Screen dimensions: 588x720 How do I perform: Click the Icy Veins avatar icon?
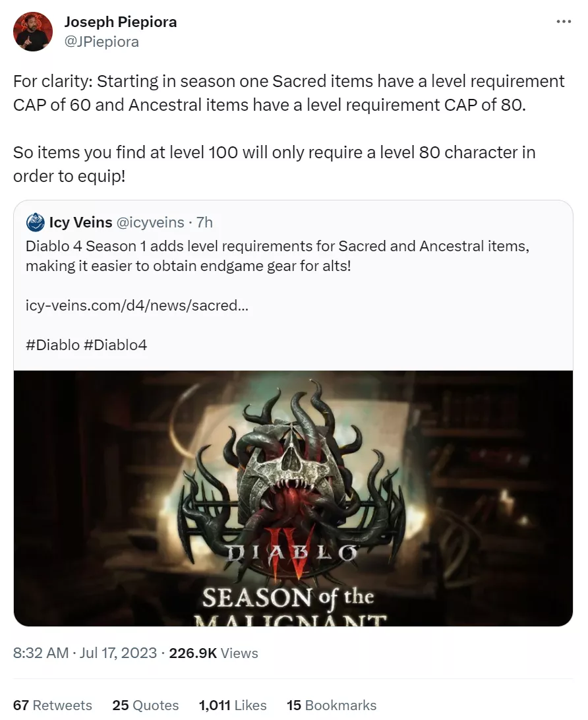36,222
